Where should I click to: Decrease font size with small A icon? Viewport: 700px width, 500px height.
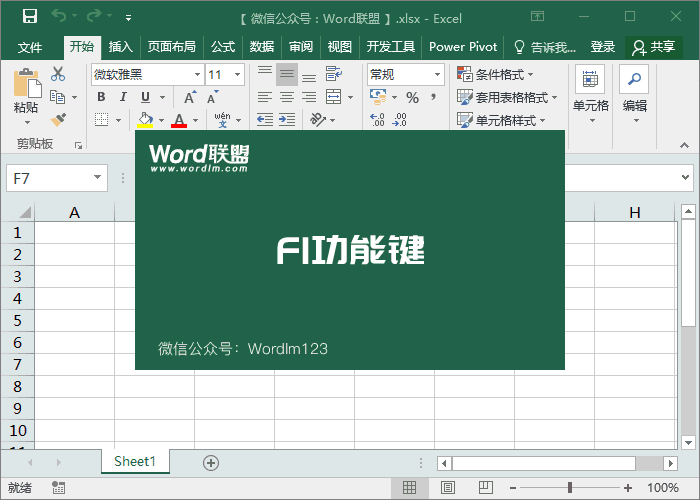click(x=212, y=97)
